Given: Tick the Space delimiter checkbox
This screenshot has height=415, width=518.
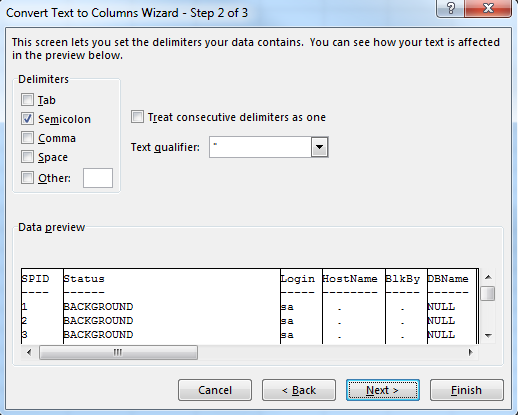Looking at the screenshot, I should pos(27,157).
